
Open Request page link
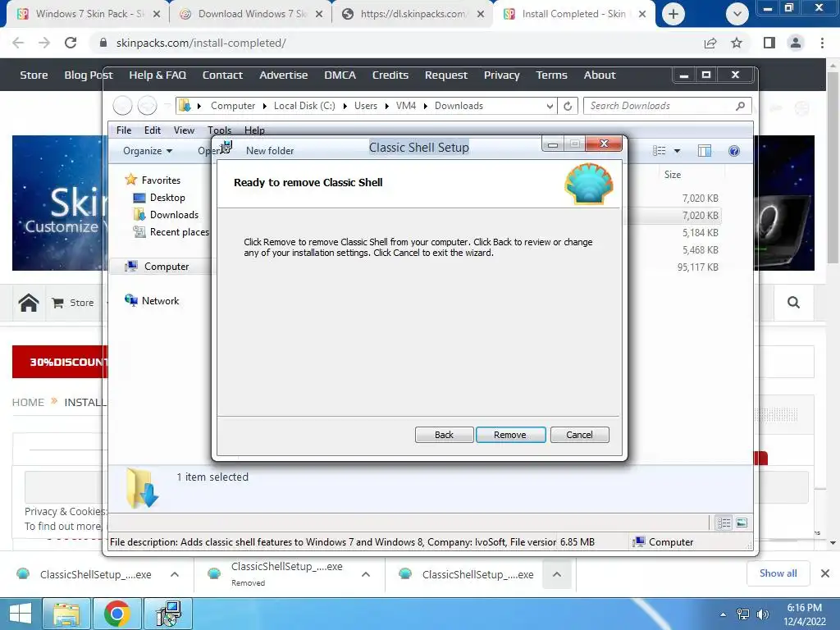[x=445, y=75]
